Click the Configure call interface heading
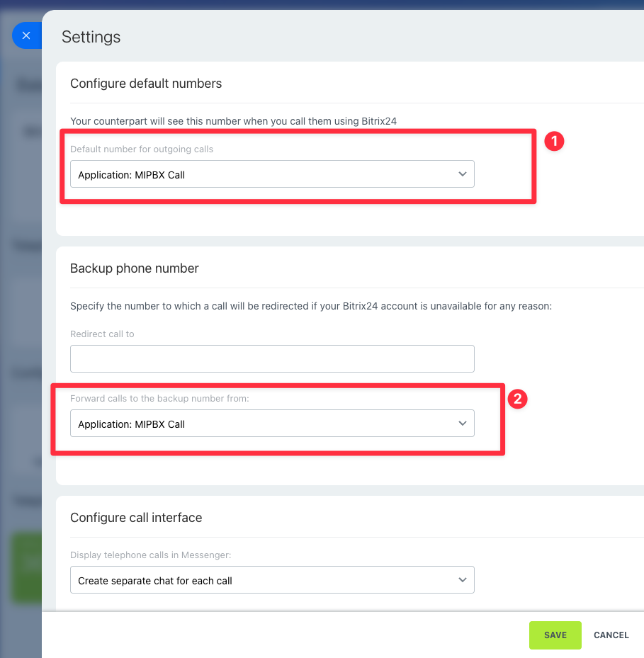This screenshot has height=658, width=644. tap(136, 518)
